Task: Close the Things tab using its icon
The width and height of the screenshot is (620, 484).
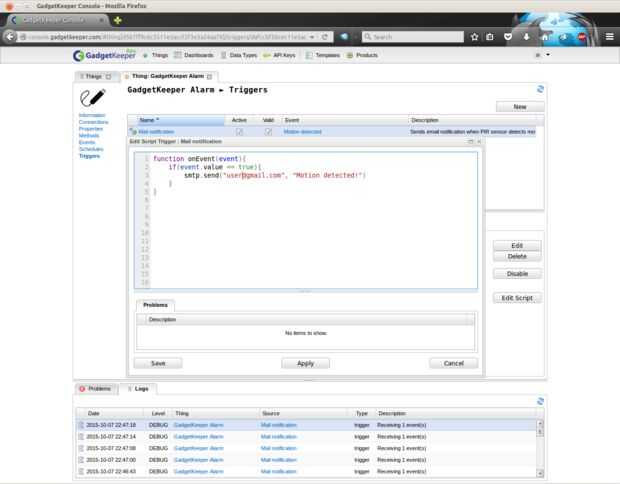Action: (x=108, y=76)
